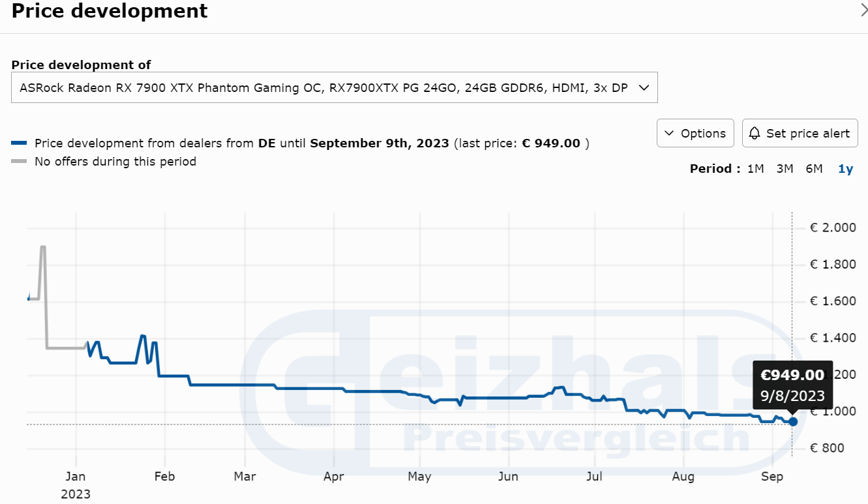Image resolution: width=868 pixels, height=504 pixels.
Task: Click the Price development heading
Action: click(x=110, y=11)
